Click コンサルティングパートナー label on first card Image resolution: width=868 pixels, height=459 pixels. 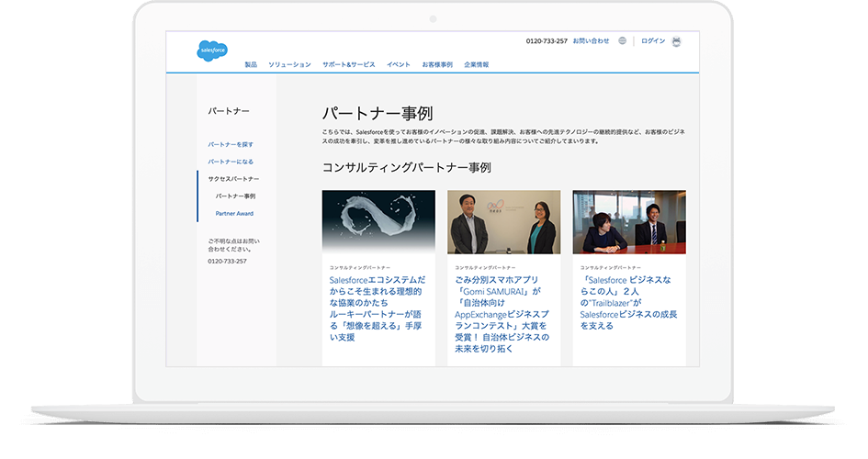[360, 268]
